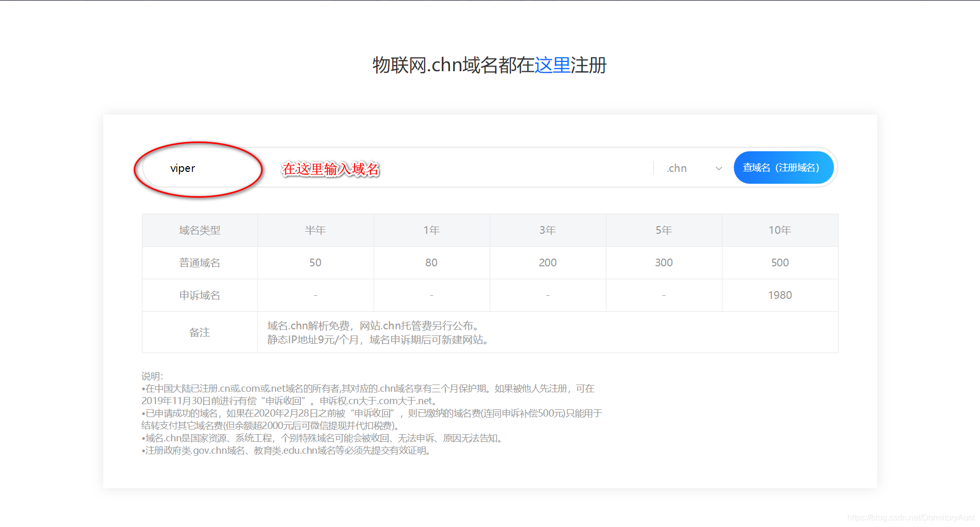Click the price 50 for 半年
980x527 pixels.
(x=315, y=262)
